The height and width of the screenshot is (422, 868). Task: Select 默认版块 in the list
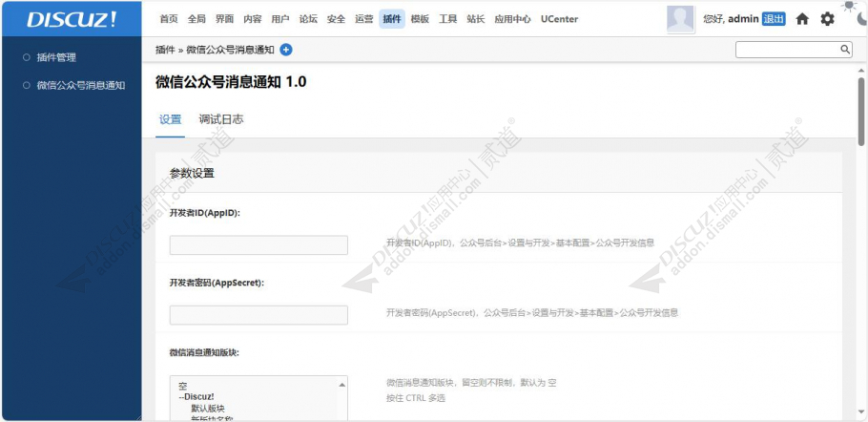point(208,408)
